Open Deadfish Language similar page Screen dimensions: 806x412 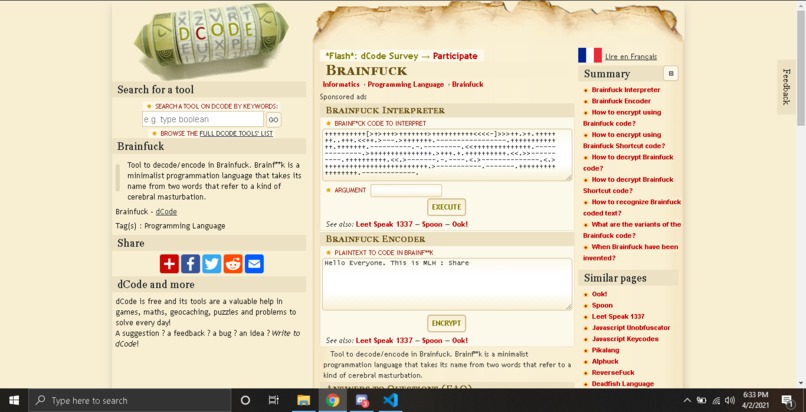(x=622, y=384)
